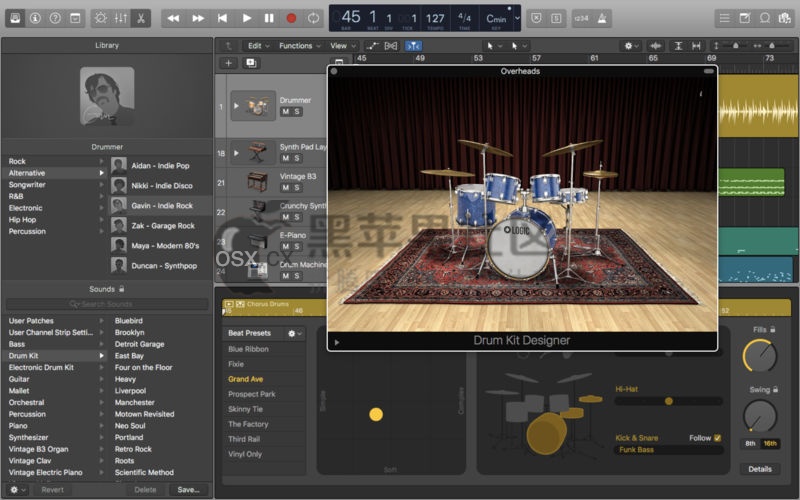Toggle the Editors scissors icon
800x500 pixels.
141,18
